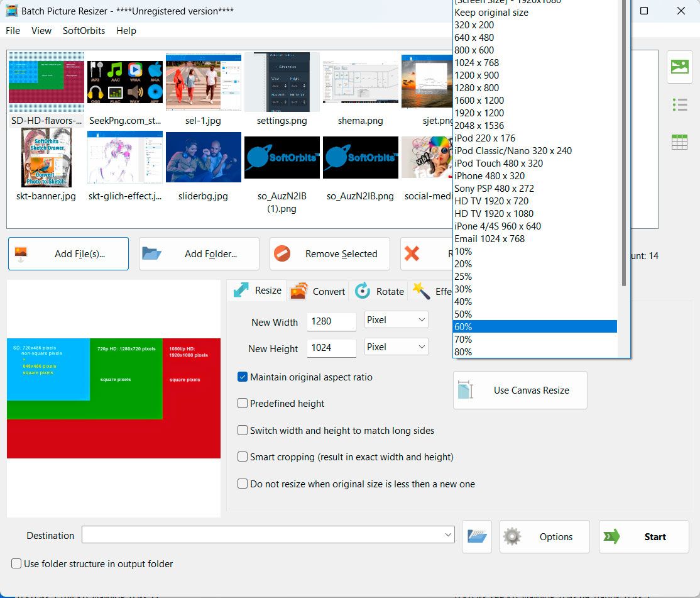Image resolution: width=700 pixels, height=598 pixels.
Task: Click Use Canvas Resize
Action: pyautogui.click(x=520, y=390)
